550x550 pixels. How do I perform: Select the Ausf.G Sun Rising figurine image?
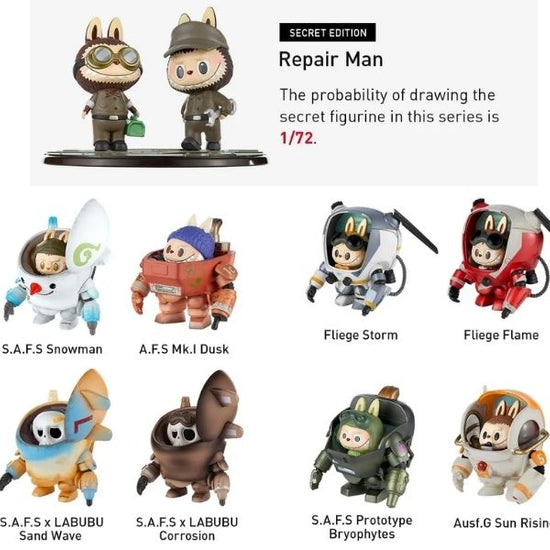[x=502, y=445]
